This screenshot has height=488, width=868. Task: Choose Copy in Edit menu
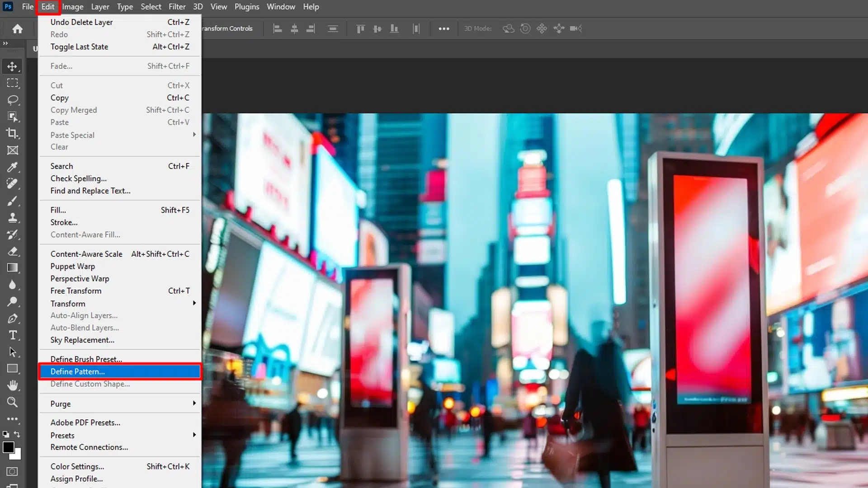pos(120,98)
